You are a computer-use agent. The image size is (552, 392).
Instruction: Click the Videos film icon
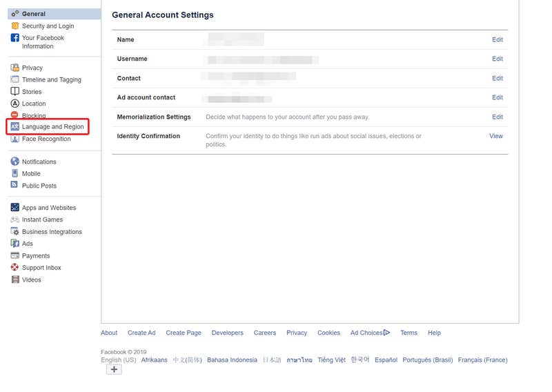[x=15, y=280]
